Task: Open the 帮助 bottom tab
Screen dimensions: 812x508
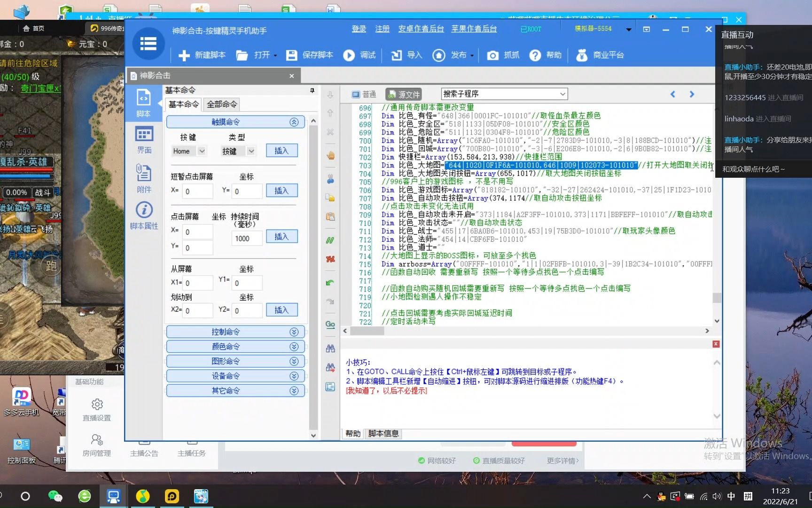Action: click(353, 434)
